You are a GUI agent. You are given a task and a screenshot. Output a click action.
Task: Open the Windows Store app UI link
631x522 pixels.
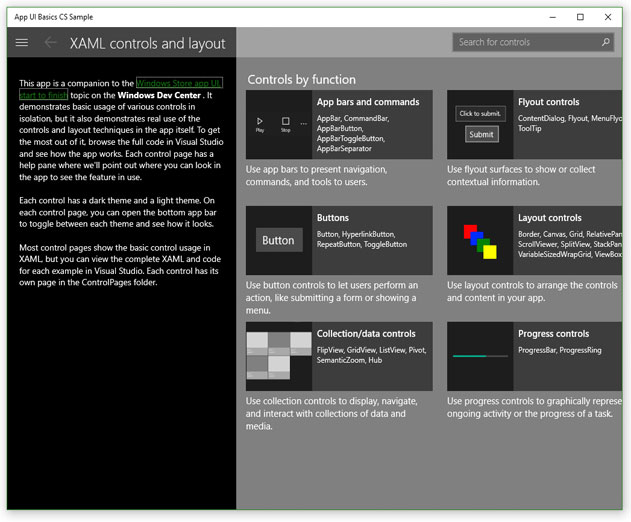pos(179,83)
